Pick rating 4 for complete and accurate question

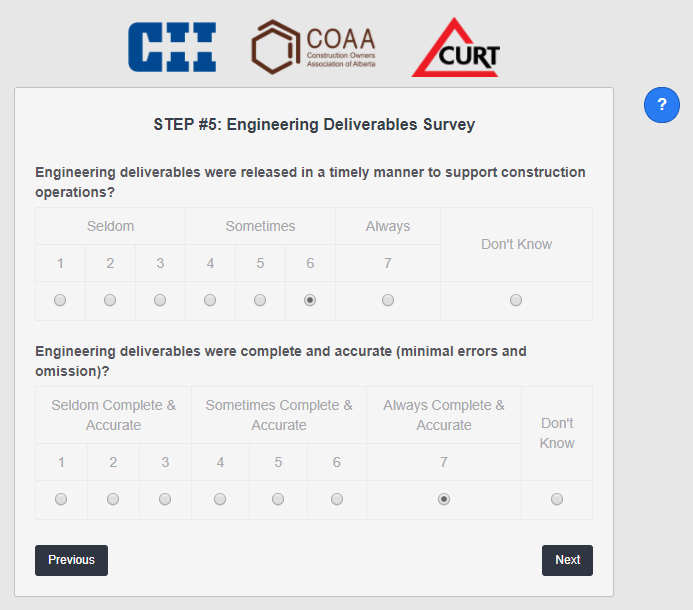point(220,499)
